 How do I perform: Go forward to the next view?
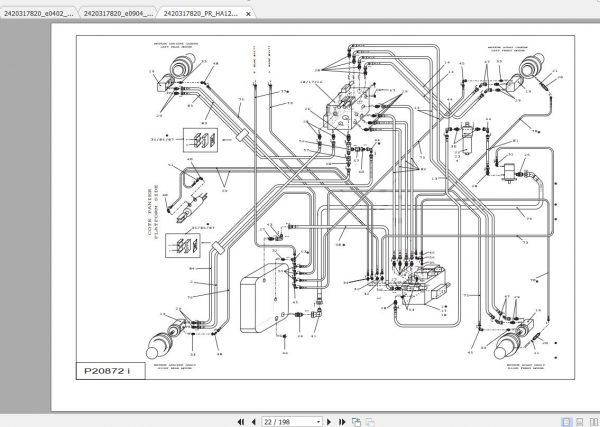(x=370, y=422)
